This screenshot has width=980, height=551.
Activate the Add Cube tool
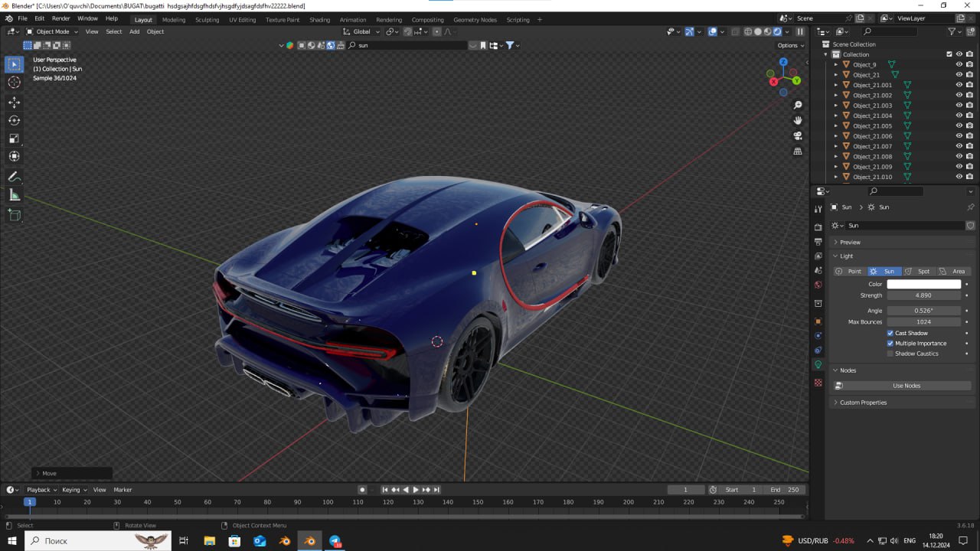[14, 216]
